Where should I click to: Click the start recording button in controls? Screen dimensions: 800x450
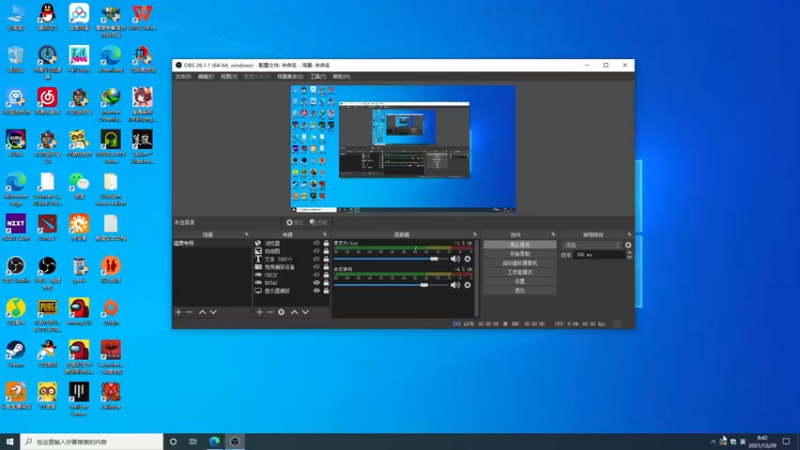(519, 254)
